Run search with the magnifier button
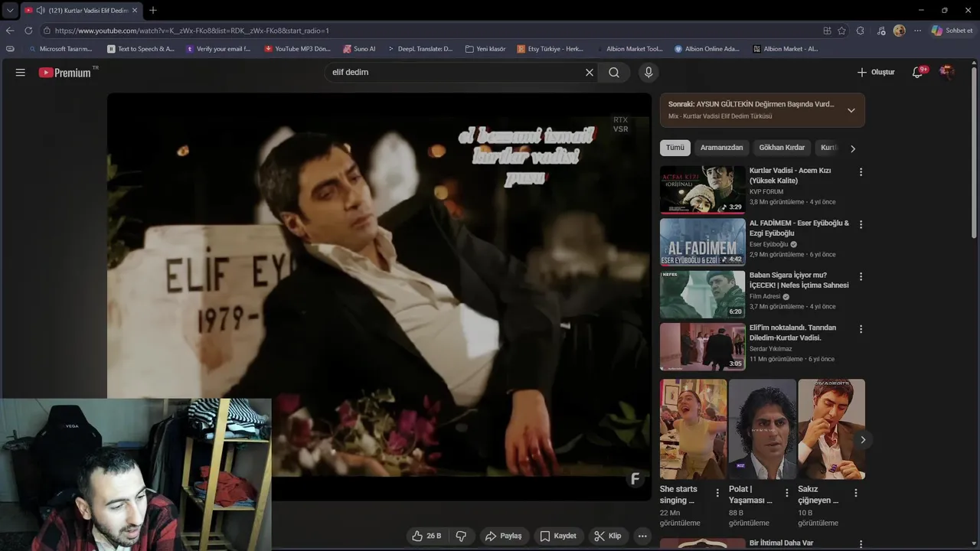The width and height of the screenshot is (980, 551). coord(614,73)
